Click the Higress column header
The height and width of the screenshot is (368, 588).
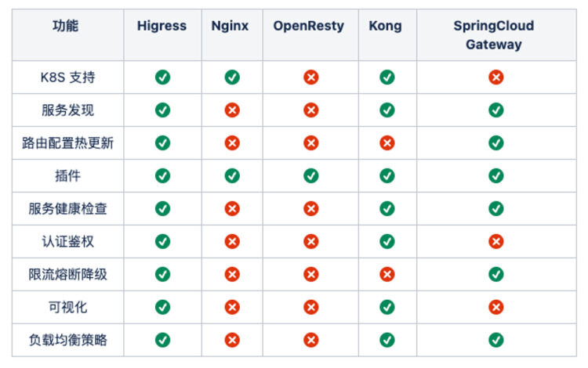point(162,26)
